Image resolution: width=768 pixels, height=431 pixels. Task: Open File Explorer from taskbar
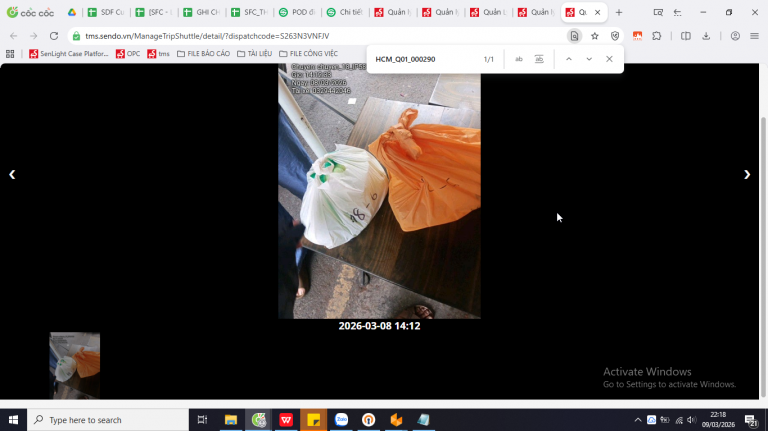231,420
